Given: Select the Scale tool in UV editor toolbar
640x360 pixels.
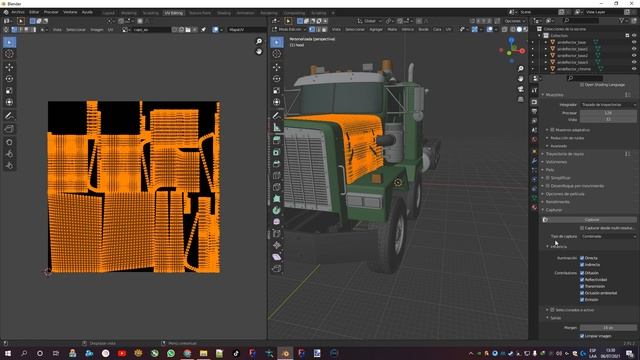Looking at the screenshot, I should coord(9,91).
